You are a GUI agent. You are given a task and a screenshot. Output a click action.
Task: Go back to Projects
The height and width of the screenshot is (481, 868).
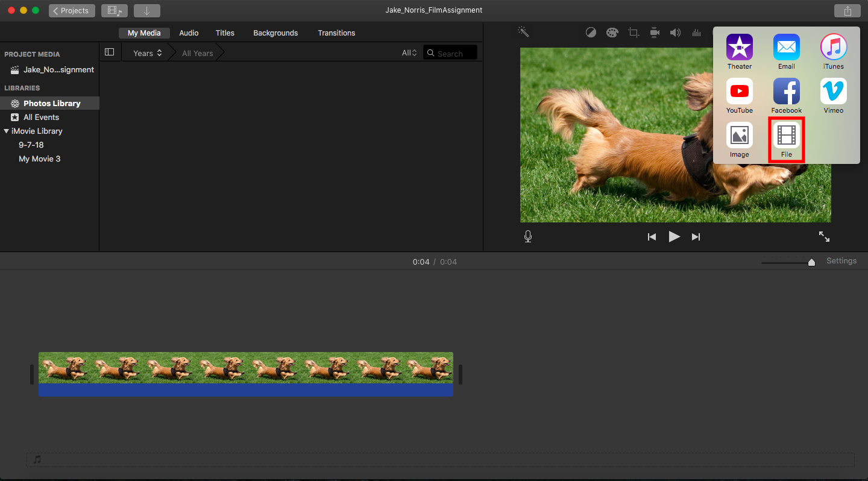pos(72,11)
